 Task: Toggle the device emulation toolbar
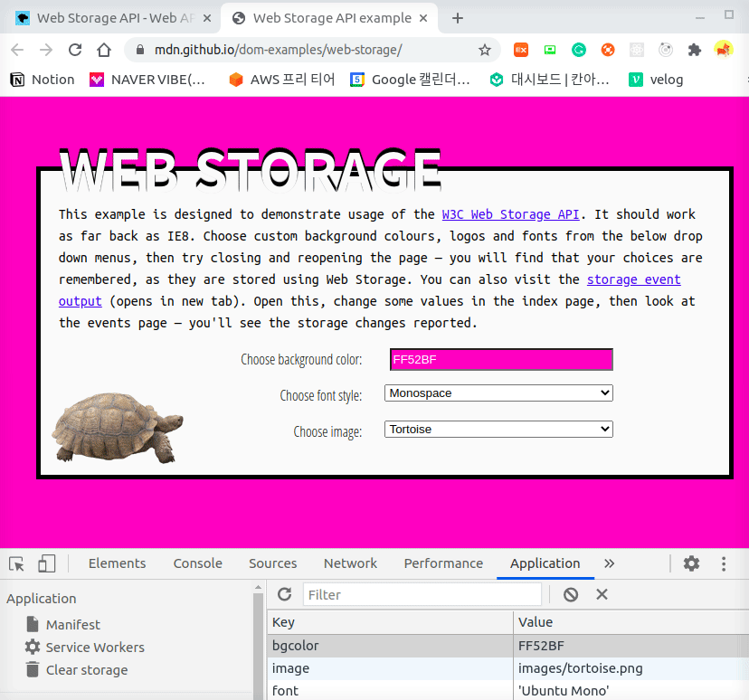point(46,563)
